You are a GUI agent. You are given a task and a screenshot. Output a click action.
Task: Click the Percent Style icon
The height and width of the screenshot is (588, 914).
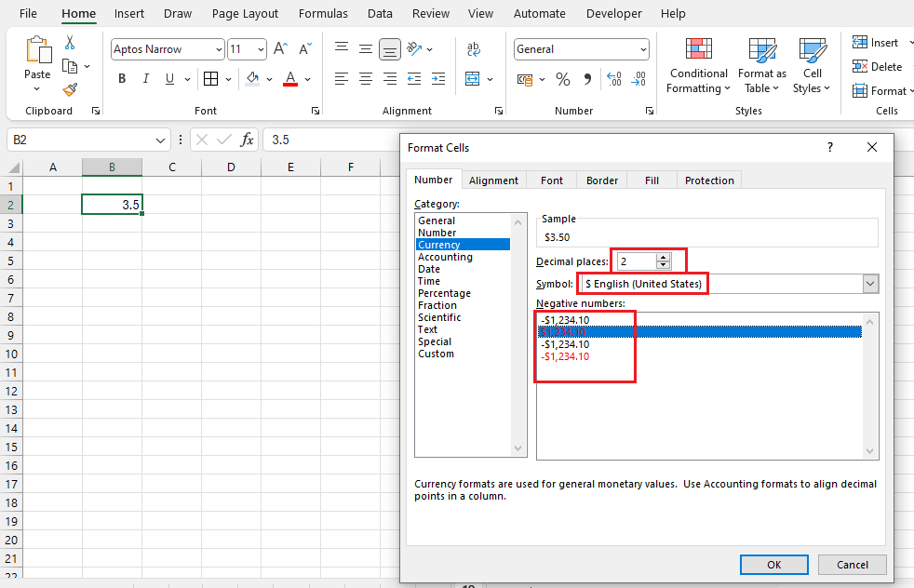pos(562,79)
